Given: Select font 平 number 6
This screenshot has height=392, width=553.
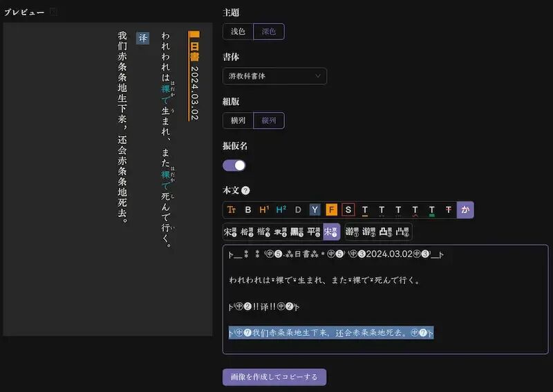Looking at the screenshot, I should pyautogui.click(x=314, y=232).
